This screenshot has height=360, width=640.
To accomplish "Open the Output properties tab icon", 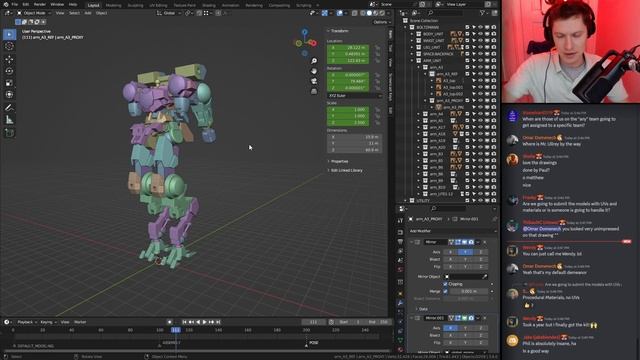I will coord(400,242).
